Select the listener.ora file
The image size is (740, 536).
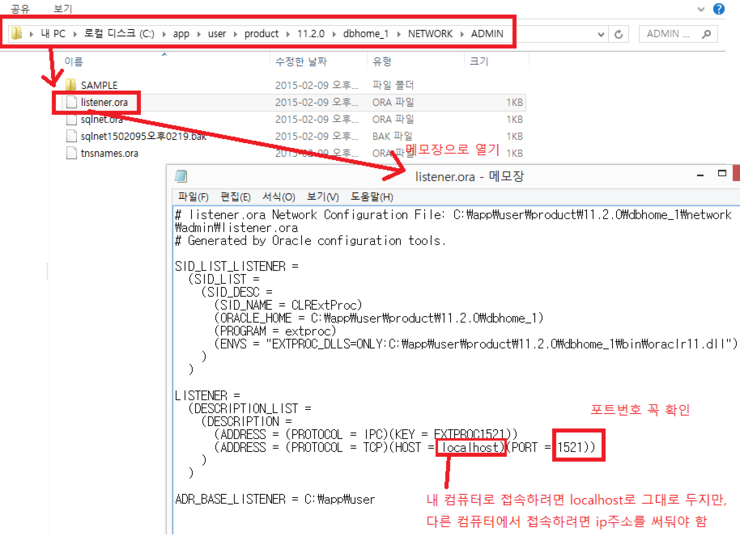click(107, 102)
